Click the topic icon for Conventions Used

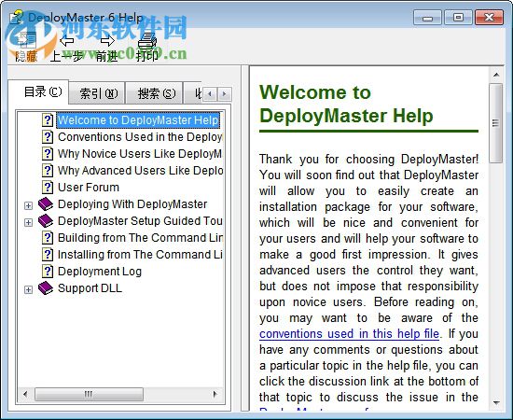pos(48,137)
